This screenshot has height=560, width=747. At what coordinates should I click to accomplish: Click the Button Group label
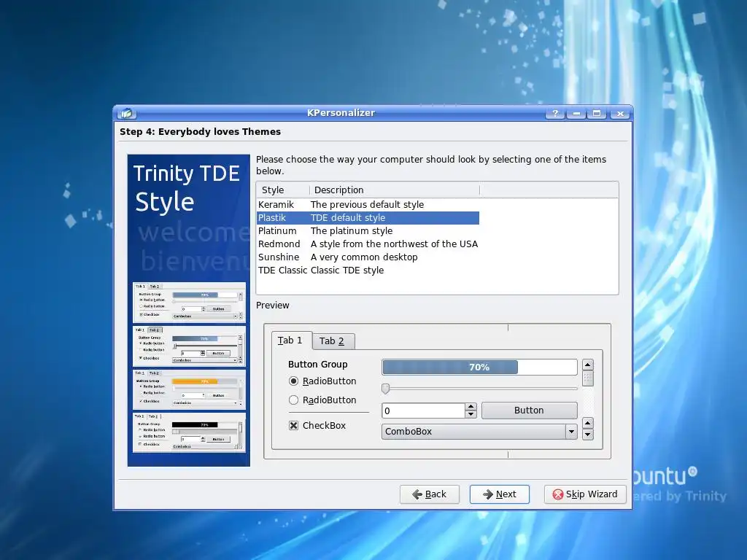point(318,365)
